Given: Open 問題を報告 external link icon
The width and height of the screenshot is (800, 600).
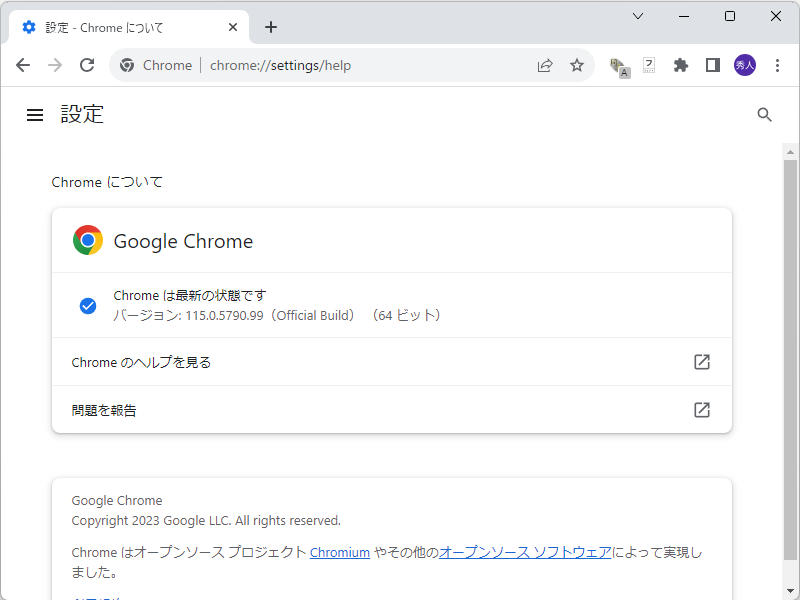Looking at the screenshot, I should pyautogui.click(x=701, y=410).
